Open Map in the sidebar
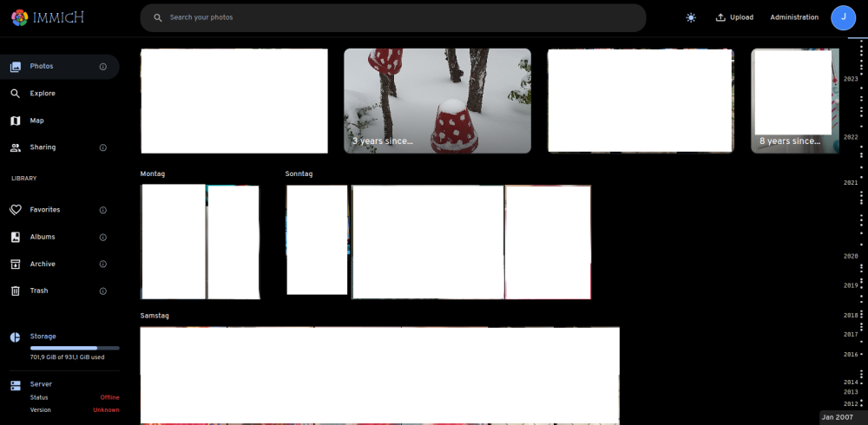The width and height of the screenshot is (868, 425). coord(60,121)
